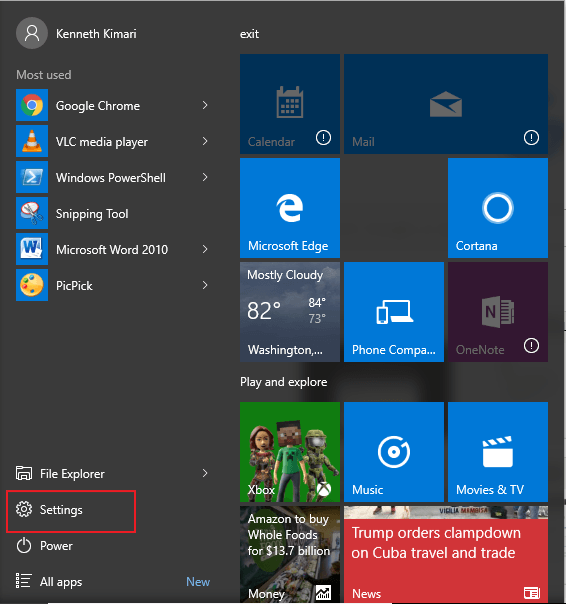The image size is (566, 604).
Task: Open the Movies & TV tile
Action: coord(498,452)
